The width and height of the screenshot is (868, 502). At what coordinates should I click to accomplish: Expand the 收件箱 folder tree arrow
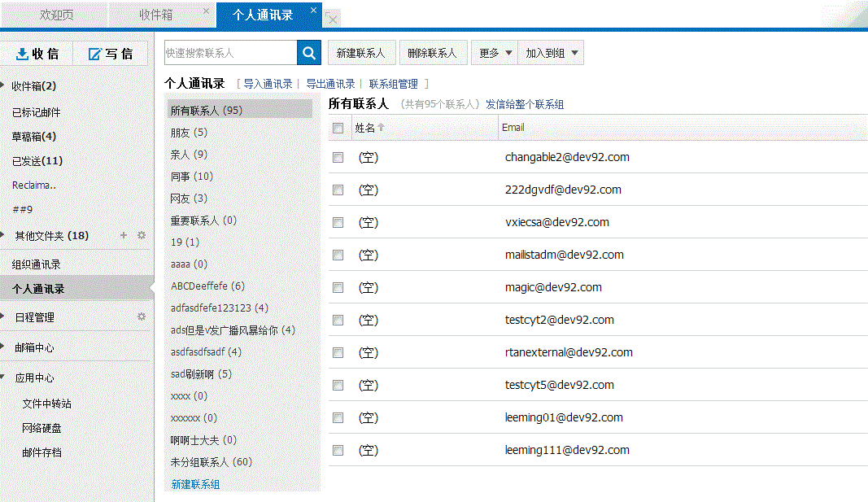point(3,85)
